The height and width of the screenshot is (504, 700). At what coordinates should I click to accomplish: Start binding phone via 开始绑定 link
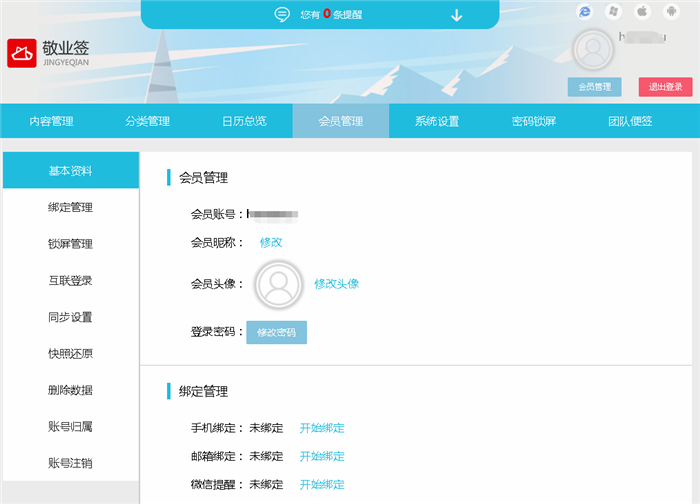tap(322, 428)
